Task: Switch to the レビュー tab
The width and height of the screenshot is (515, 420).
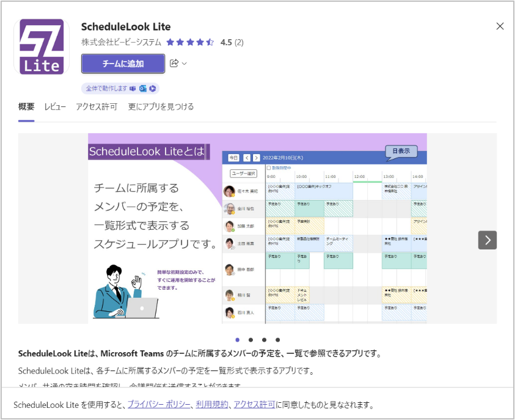Action: click(56, 106)
